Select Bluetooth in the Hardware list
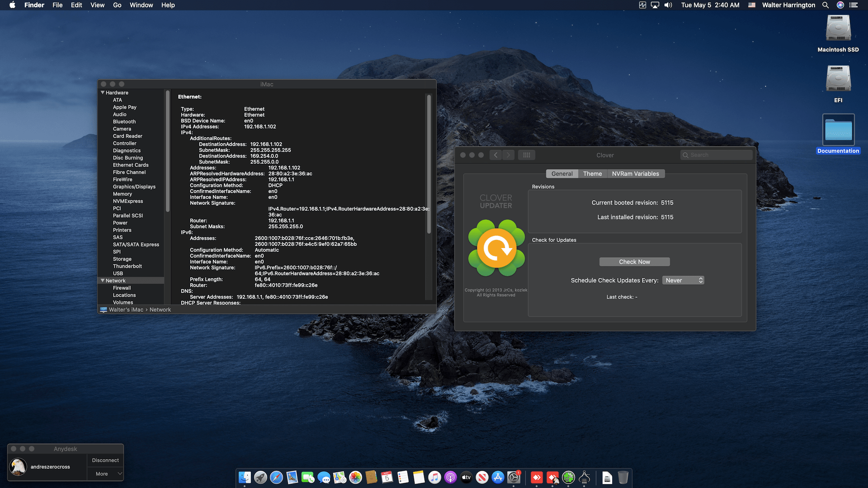868x488 pixels. pos(124,122)
